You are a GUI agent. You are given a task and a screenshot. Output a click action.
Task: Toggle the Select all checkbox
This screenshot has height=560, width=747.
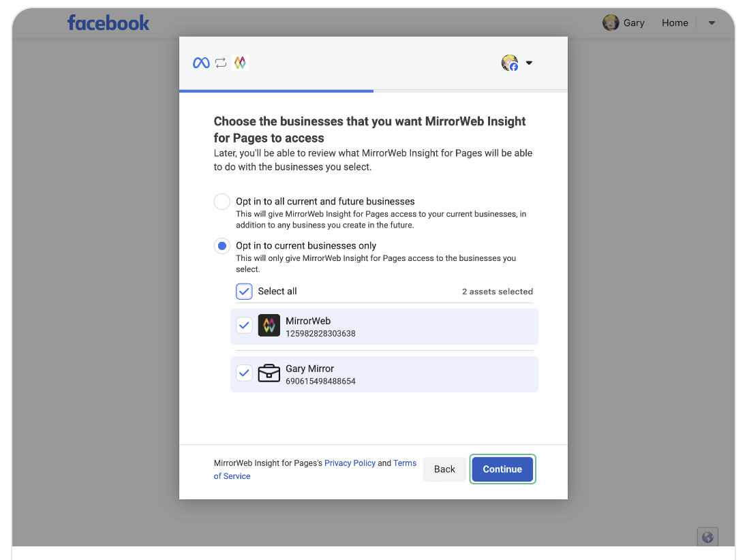coord(244,292)
